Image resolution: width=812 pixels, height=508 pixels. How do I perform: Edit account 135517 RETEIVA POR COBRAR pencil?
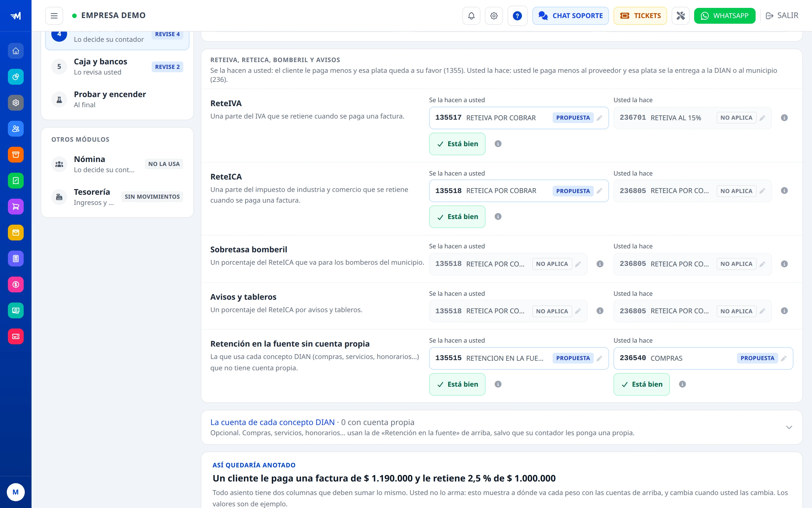click(x=599, y=118)
